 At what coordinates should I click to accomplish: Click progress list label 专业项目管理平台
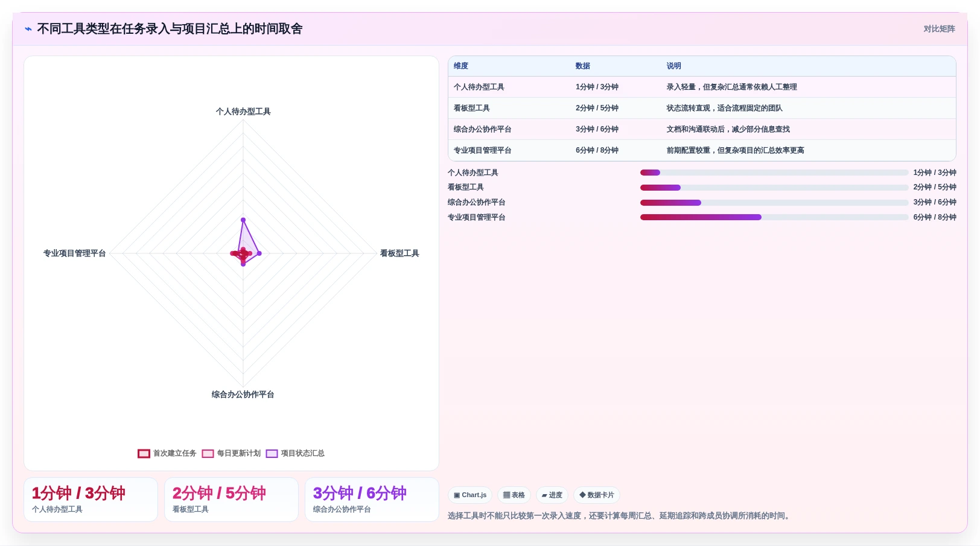point(477,218)
